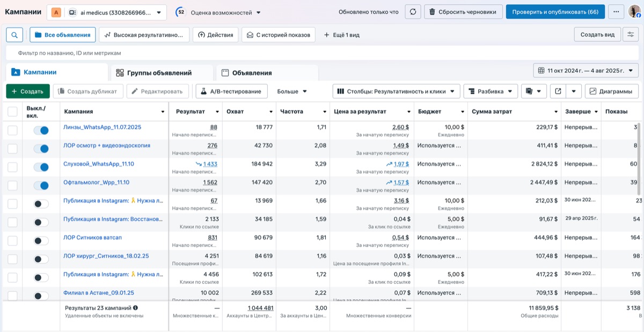The width and height of the screenshot is (644, 332).
Task: Open the three-dots more options menu
Action: [x=617, y=12]
